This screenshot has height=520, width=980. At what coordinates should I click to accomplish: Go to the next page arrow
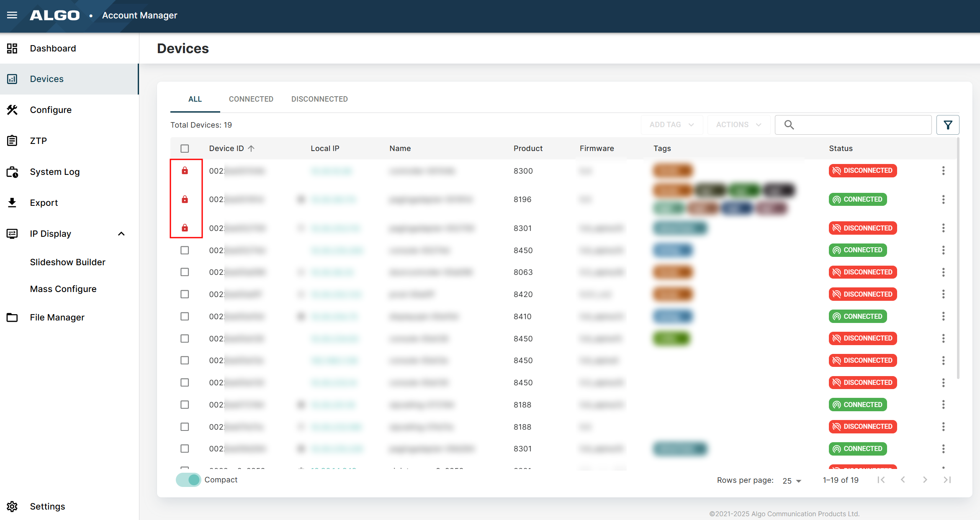pos(925,480)
